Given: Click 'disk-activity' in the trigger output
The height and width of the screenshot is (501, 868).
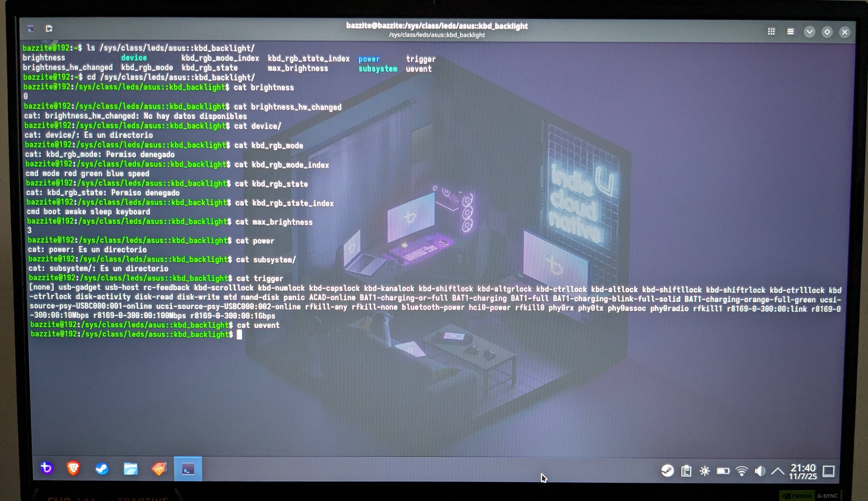Looking at the screenshot, I should [x=103, y=297].
